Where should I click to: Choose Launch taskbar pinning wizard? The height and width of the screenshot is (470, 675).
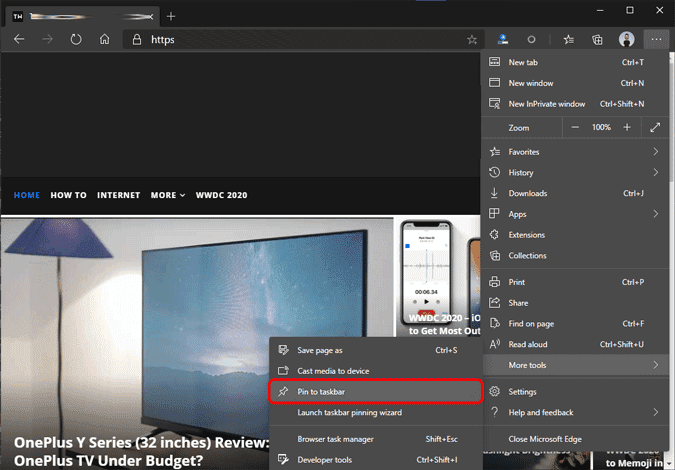[375, 412]
